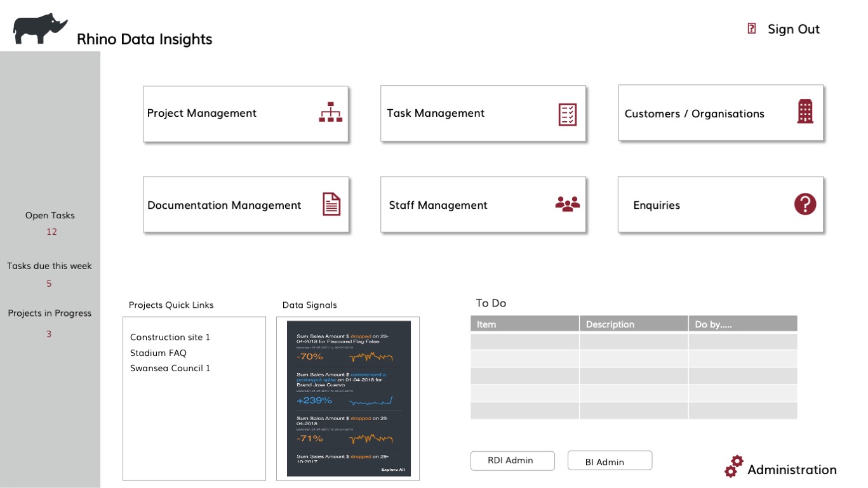
Task: Open the Stadium FAQ quick link
Action: click(158, 353)
